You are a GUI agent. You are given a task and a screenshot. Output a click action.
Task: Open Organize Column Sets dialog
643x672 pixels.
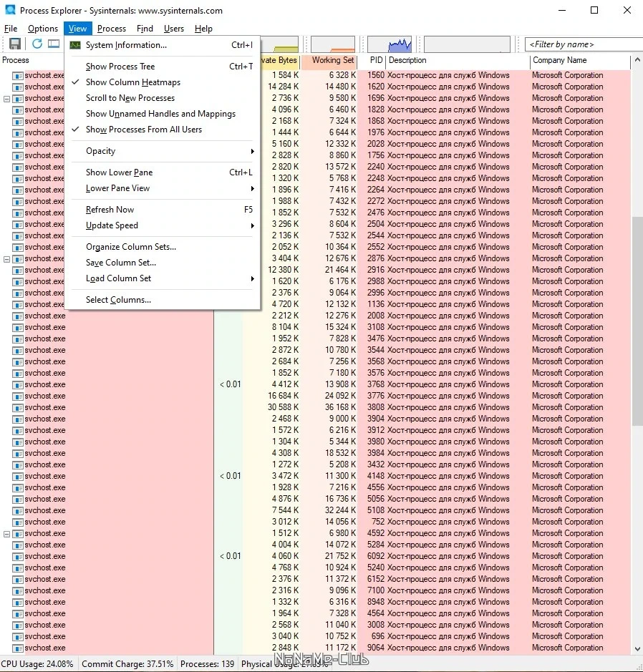coord(163,247)
